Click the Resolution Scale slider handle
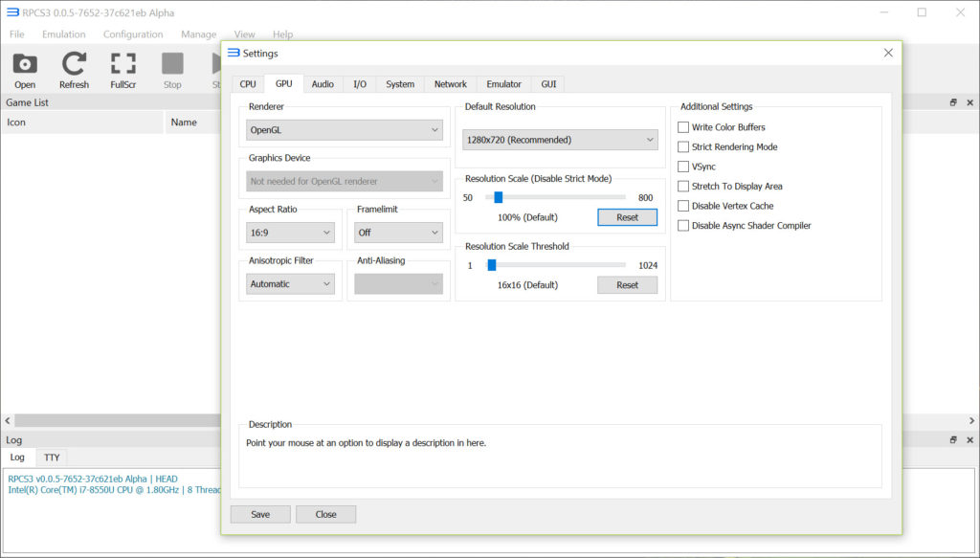 (498, 197)
